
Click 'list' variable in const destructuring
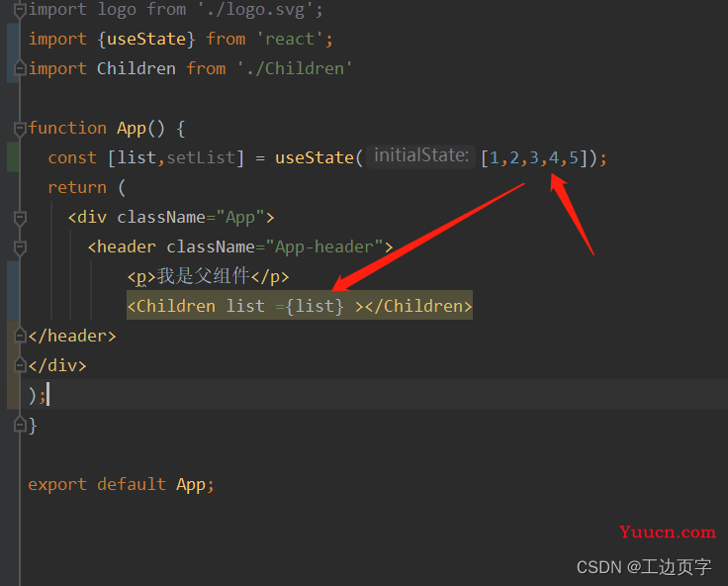pos(136,157)
